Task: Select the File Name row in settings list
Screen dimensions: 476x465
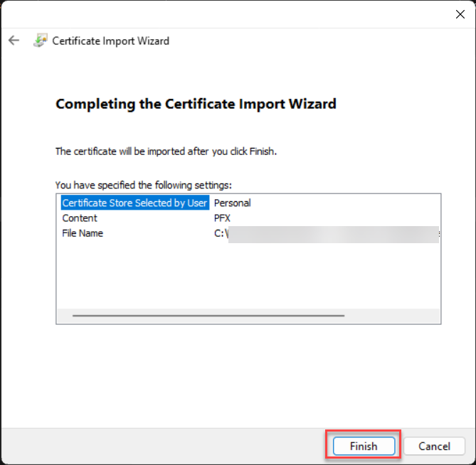Action: coord(83,233)
